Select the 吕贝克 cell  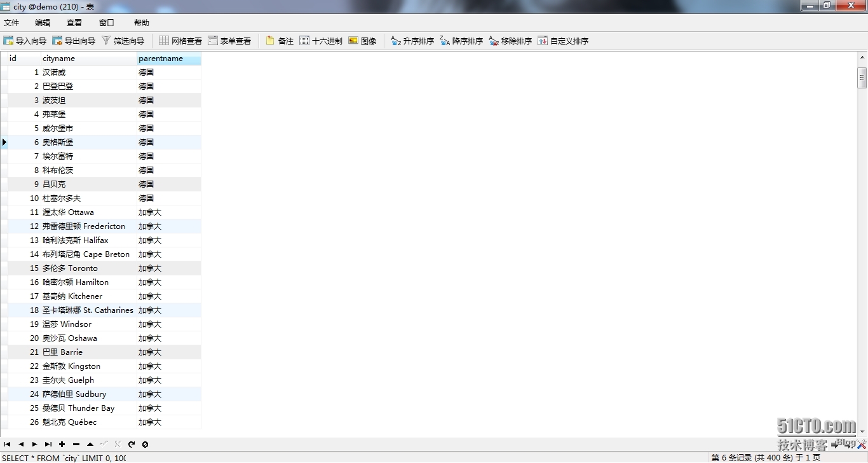89,184
